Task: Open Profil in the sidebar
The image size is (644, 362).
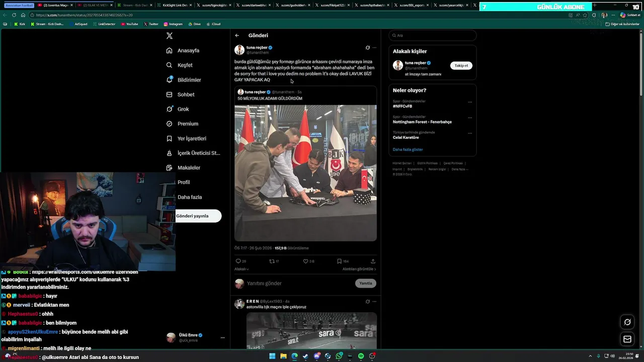Action: [x=183, y=182]
